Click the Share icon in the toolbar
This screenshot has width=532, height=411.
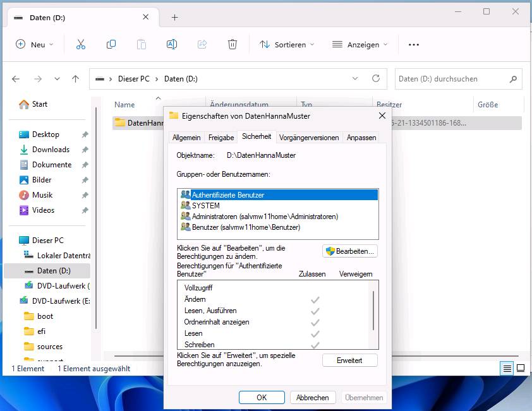[202, 44]
